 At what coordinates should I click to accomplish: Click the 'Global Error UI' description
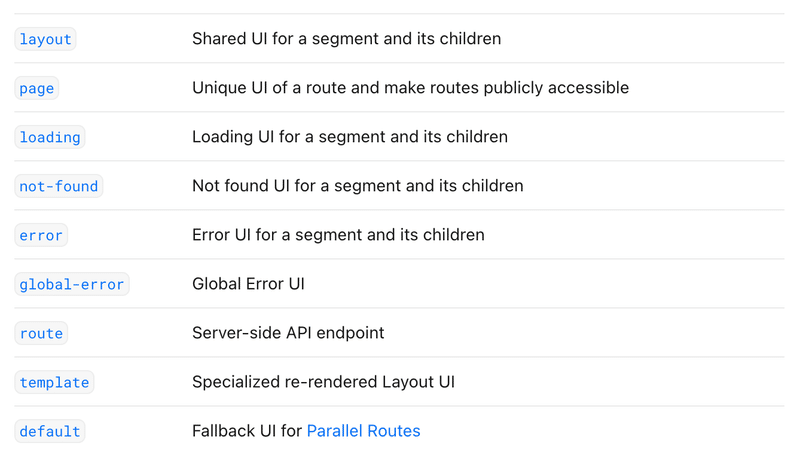[x=248, y=284]
